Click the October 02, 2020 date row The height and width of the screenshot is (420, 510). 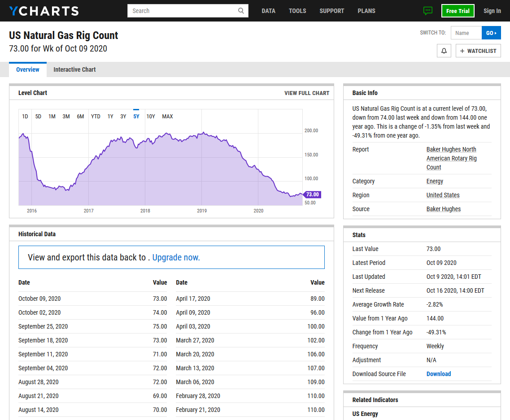pos(93,312)
